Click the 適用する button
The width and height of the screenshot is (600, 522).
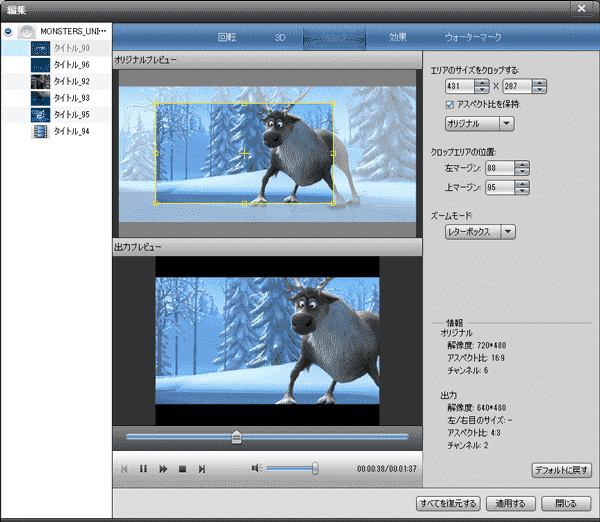click(x=510, y=503)
